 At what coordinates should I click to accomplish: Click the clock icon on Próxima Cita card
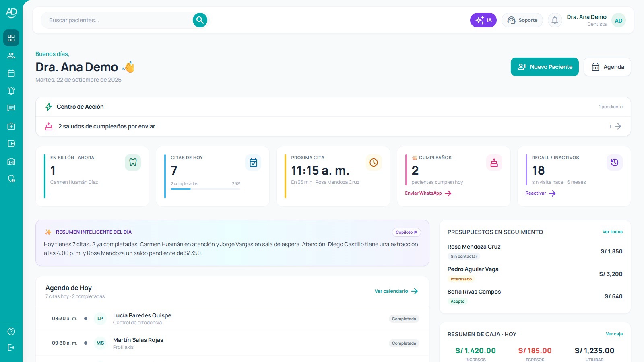(x=374, y=162)
